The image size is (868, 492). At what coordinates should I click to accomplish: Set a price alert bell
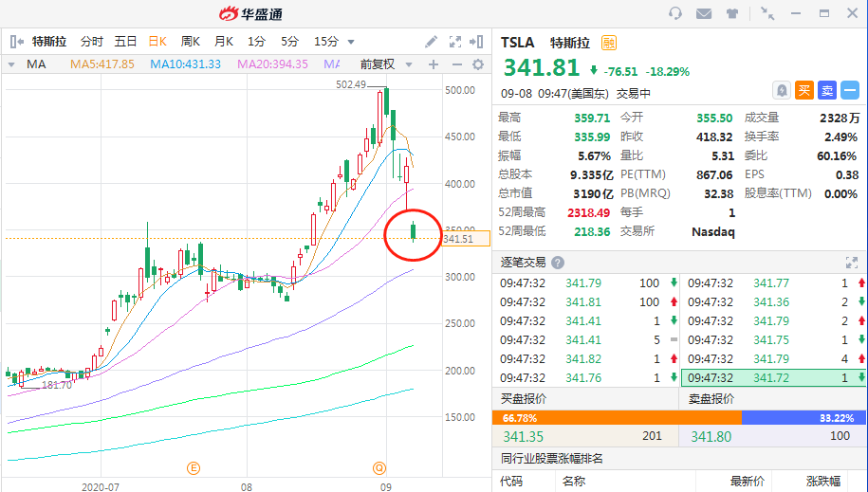tap(781, 90)
